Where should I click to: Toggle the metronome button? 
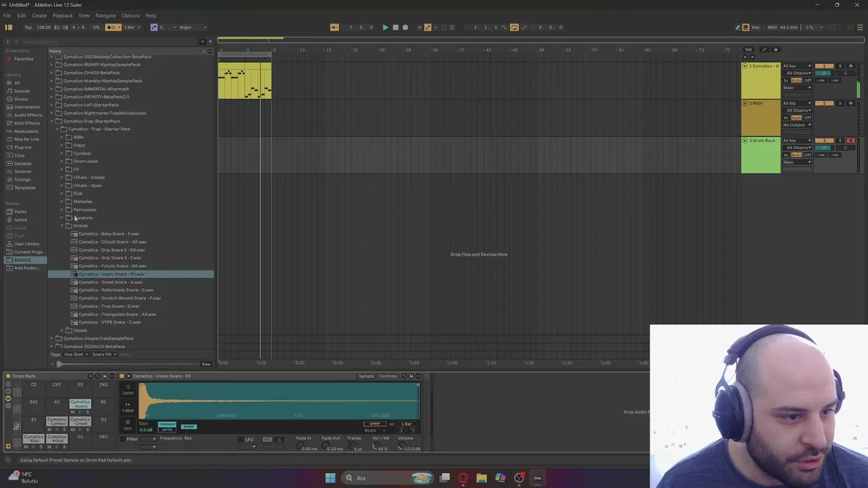pyautogui.click(x=113, y=27)
